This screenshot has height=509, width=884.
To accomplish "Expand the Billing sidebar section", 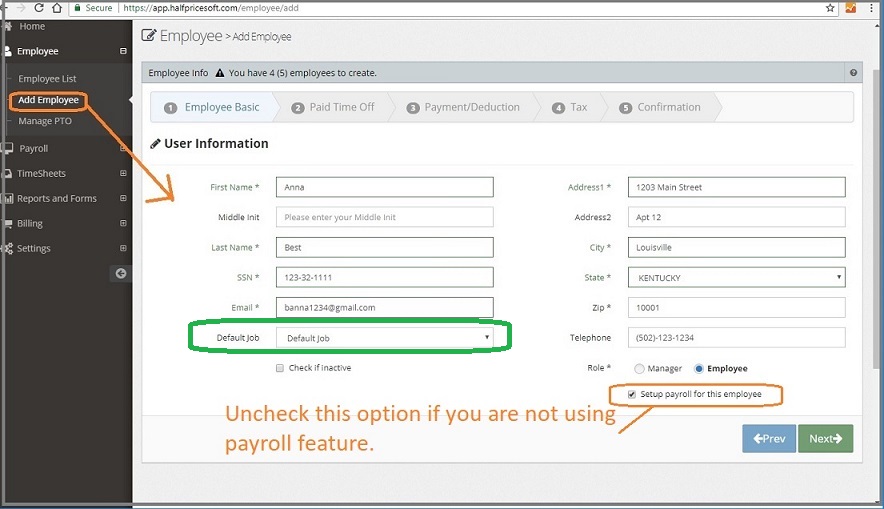I will pyautogui.click(x=123, y=223).
